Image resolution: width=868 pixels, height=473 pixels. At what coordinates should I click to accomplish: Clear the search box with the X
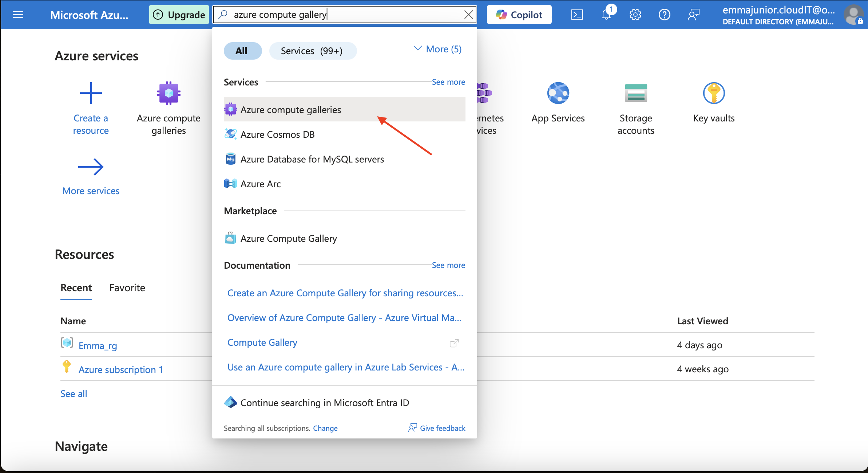click(468, 15)
